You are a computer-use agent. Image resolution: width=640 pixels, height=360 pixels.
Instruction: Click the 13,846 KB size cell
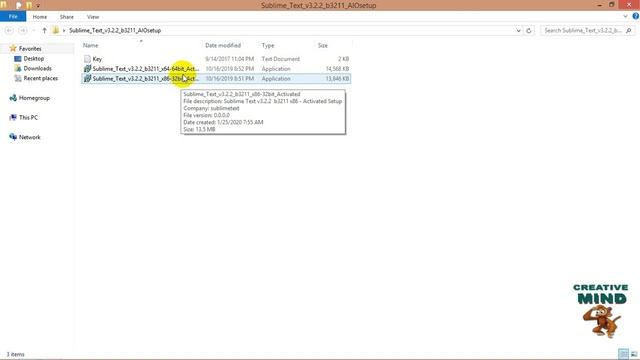337,78
